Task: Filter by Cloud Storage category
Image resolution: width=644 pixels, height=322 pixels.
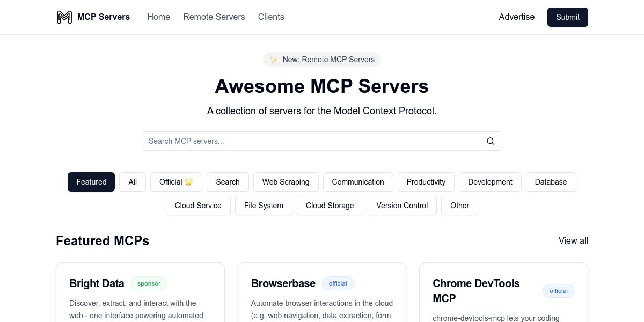Action: [330, 206]
